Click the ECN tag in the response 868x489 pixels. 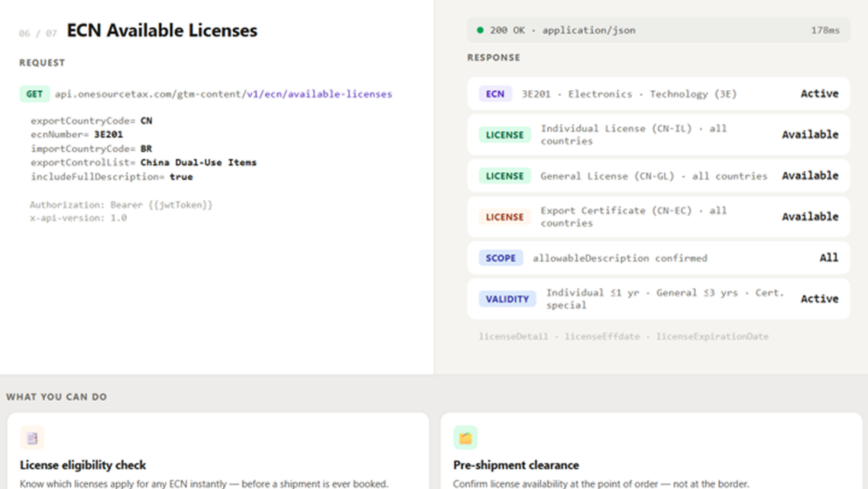click(x=495, y=94)
